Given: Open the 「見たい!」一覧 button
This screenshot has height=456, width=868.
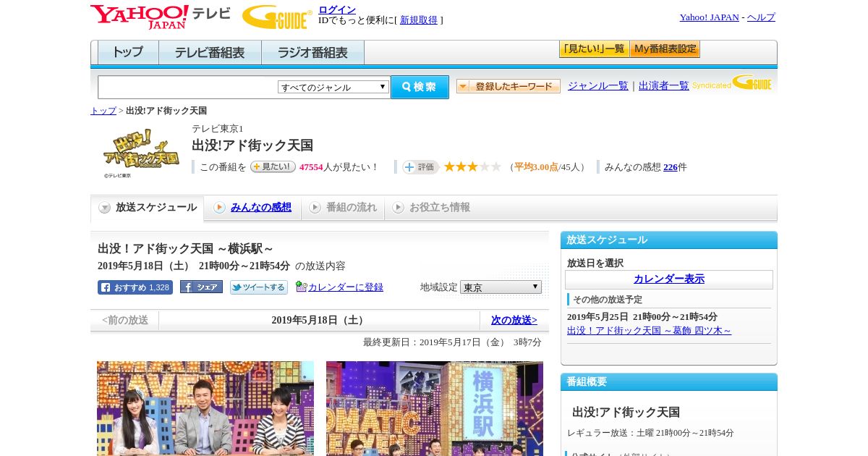Looking at the screenshot, I should (594, 49).
